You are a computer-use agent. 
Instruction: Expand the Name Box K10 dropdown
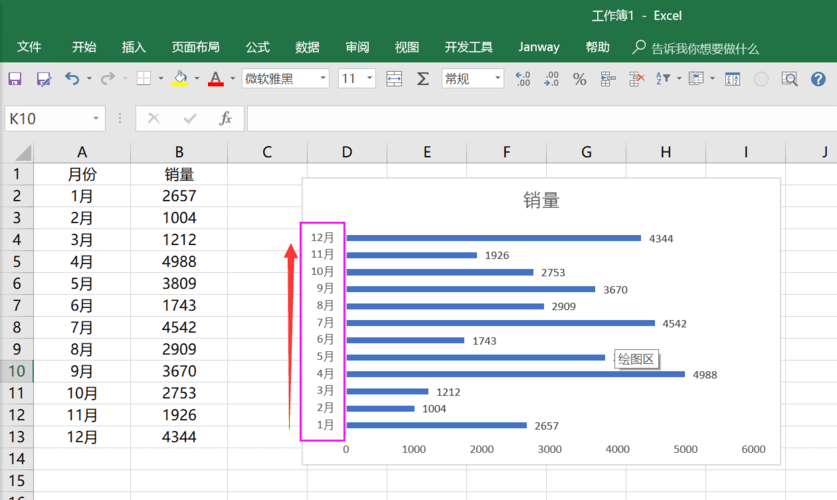tap(96, 118)
